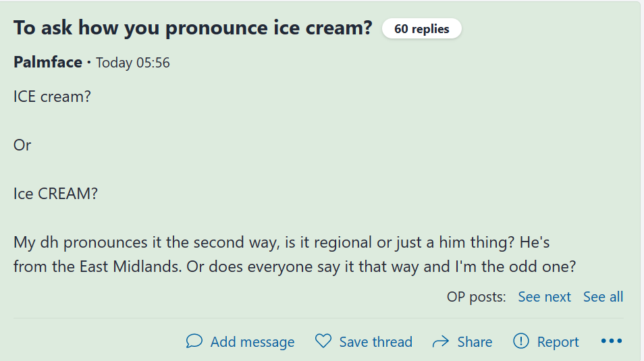Screen dimensions: 644x361
Task: Click the ice cream thread title
Action: (x=193, y=28)
